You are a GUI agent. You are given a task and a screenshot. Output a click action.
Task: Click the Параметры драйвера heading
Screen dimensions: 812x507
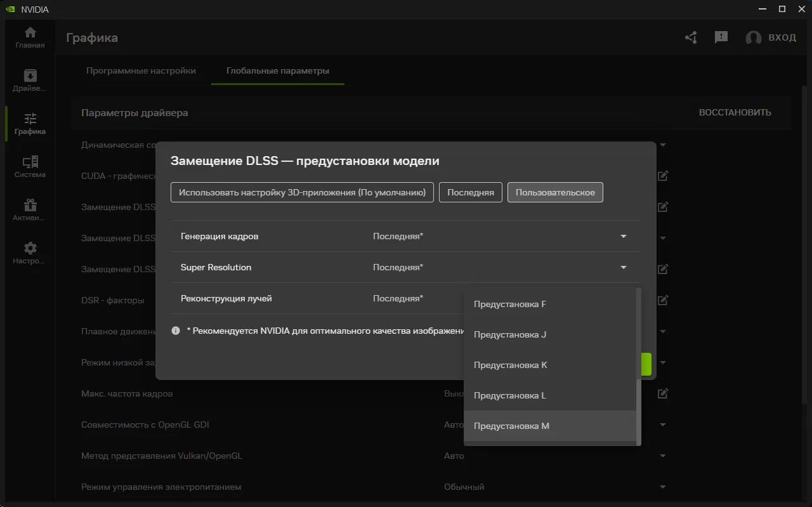[134, 112]
